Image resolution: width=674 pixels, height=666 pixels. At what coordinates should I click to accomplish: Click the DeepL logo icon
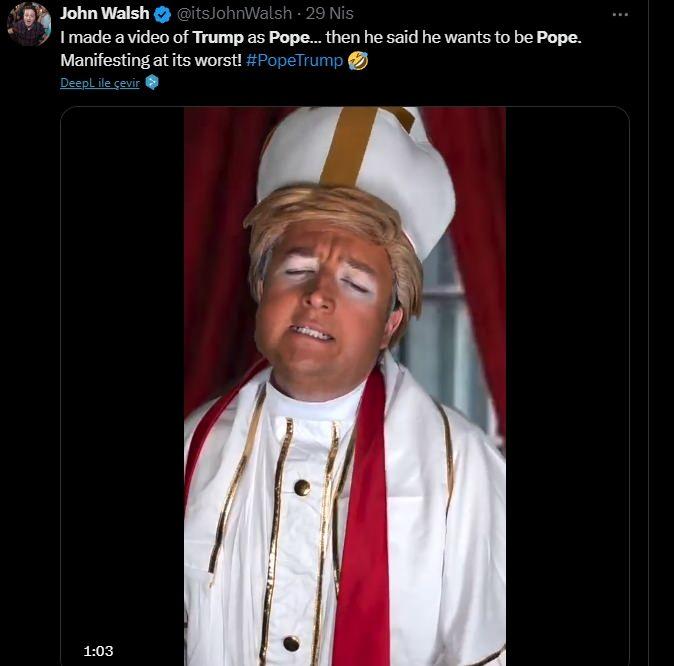(x=152, y=82)
